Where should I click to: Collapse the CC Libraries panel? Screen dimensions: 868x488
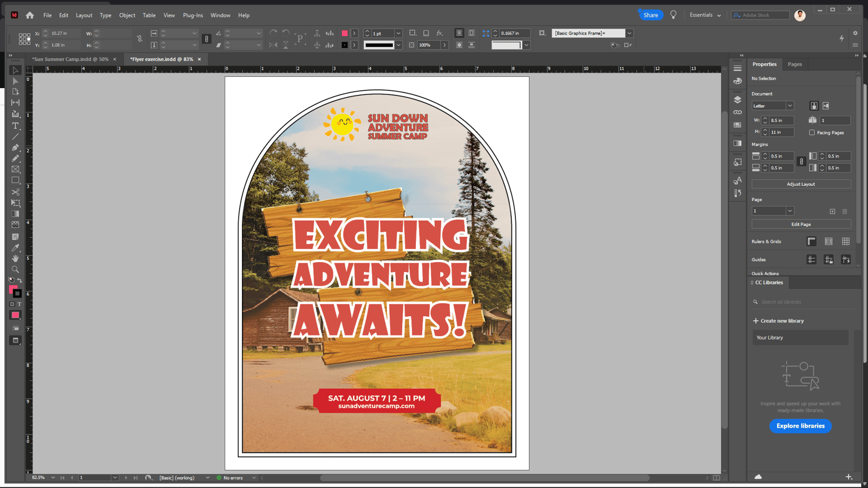tap(752, 282)
